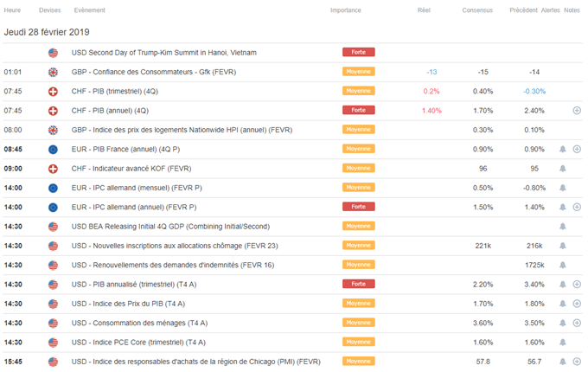The image size is (588, 372).
Task: Toggle alert bell for CHF Indicateur avancé KOF
Action: (563, 169)
